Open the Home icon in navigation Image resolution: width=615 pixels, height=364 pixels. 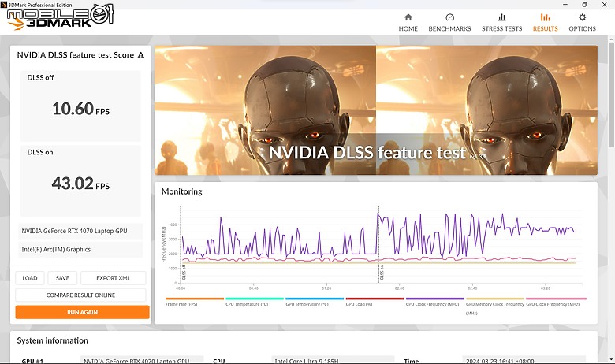pyautogui.click(x=408, y=17)
